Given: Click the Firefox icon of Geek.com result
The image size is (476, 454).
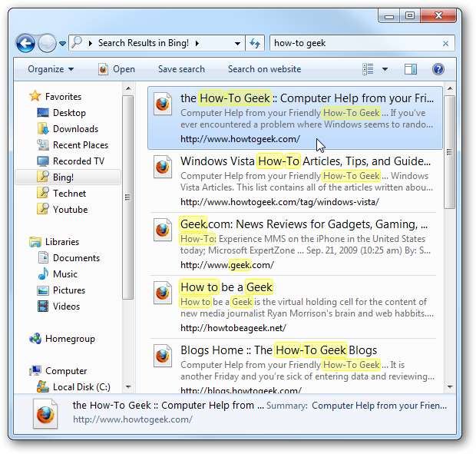Looking at the screenshot, I should [x=163, y=230].
